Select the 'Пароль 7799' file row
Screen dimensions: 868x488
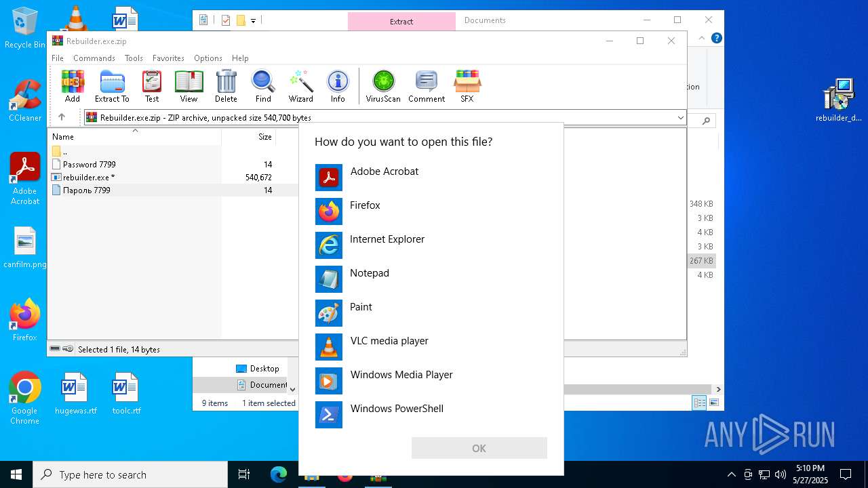click(x=173, y=190)
